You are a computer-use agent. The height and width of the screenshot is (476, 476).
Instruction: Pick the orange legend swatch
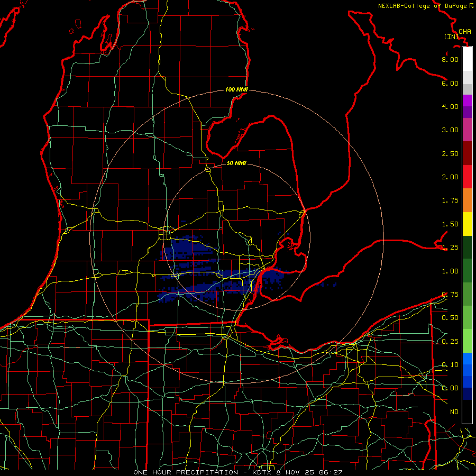[x=467, y=200]
